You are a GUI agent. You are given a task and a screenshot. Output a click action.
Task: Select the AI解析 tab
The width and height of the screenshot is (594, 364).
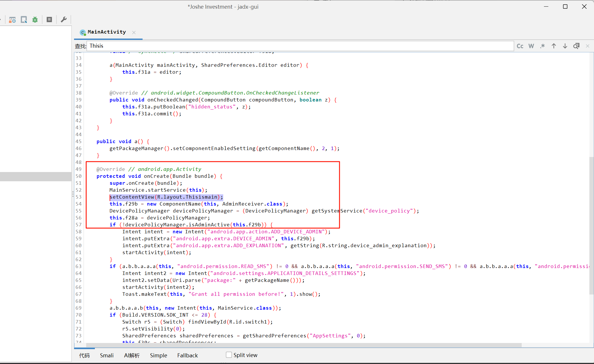pyautogui.click(x=132, y=355)
